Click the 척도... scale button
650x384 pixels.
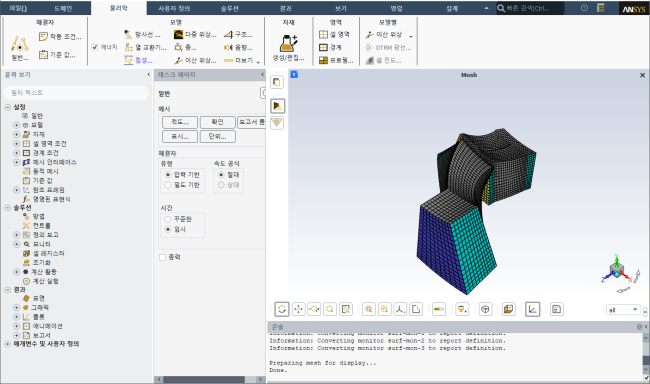coord(179,122)
